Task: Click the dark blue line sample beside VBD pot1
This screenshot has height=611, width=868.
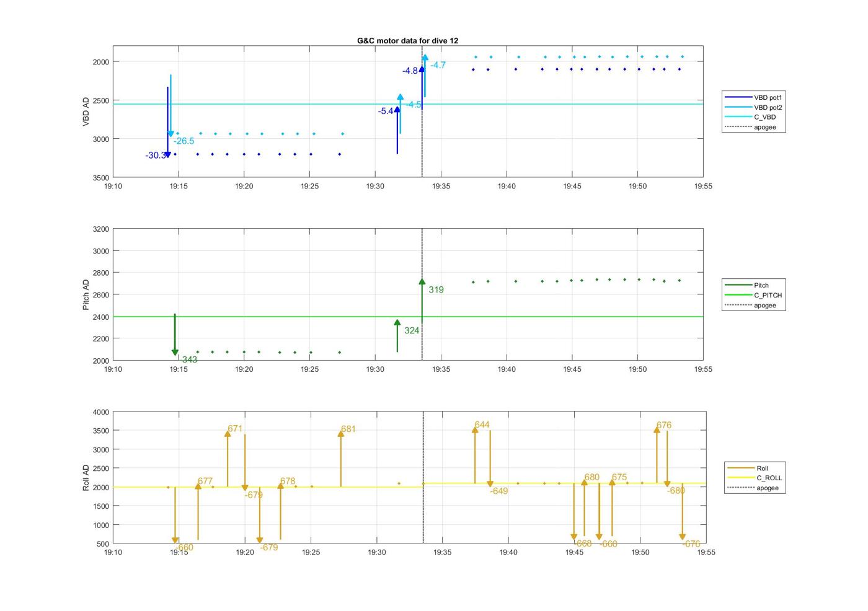Action: point(738,97)
